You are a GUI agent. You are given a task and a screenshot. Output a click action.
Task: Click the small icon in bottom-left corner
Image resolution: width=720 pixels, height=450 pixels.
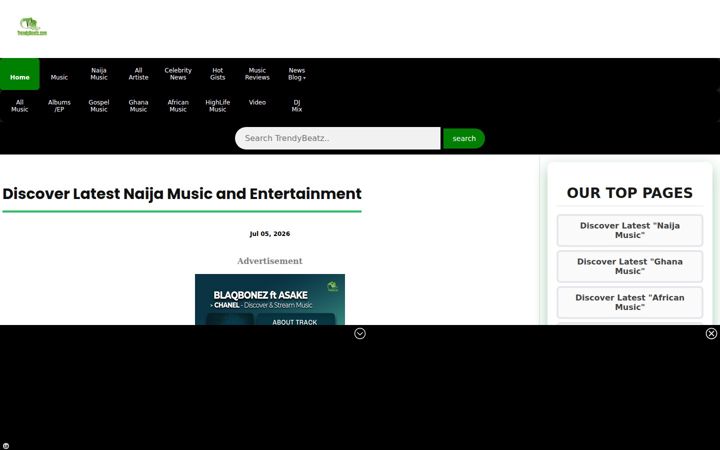pyautogui.click(x=6, y=445)
